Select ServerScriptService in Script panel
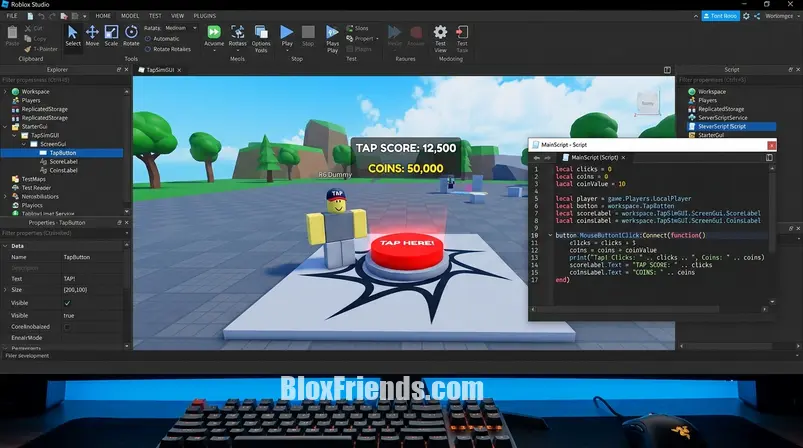Viewport: 803px width, 448px height. [x=722, y=118]
